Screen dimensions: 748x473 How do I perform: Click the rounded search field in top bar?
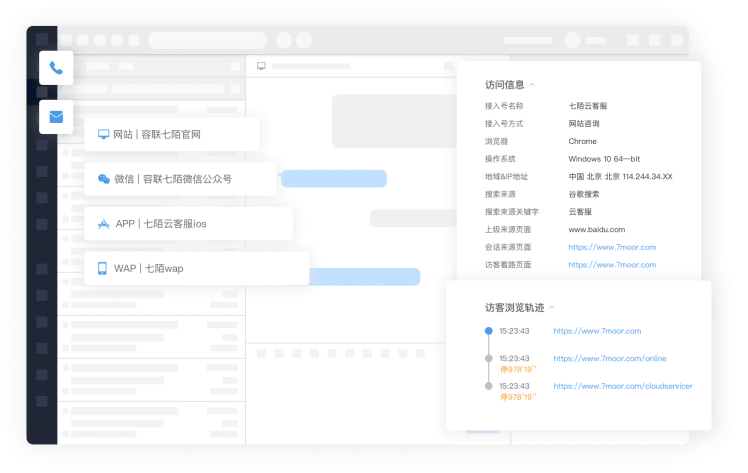tap(207, 40)
